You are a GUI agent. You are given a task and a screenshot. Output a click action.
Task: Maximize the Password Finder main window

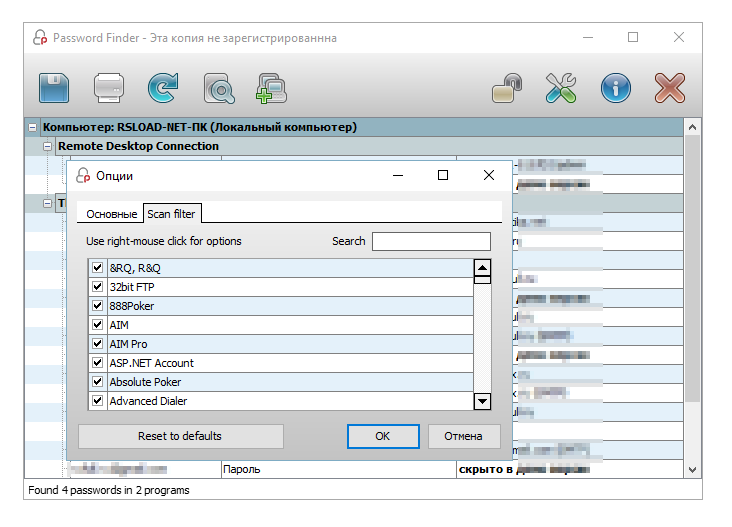[633, 37]
